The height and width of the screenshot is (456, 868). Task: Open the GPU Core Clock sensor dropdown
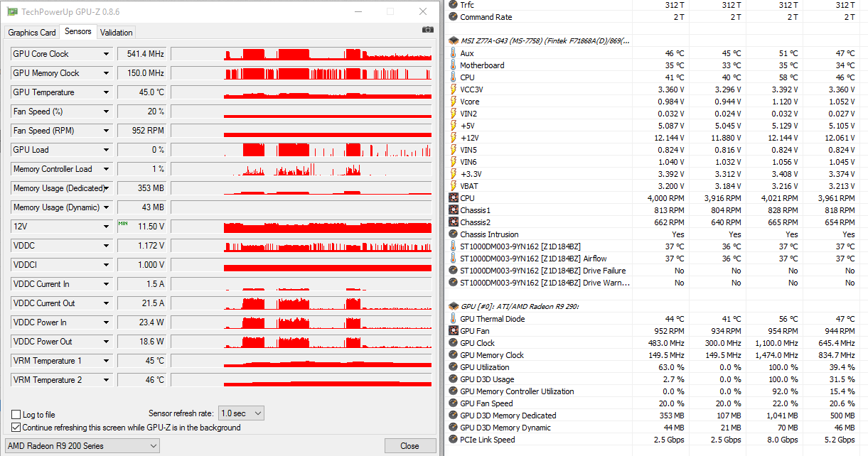point(107,54)
